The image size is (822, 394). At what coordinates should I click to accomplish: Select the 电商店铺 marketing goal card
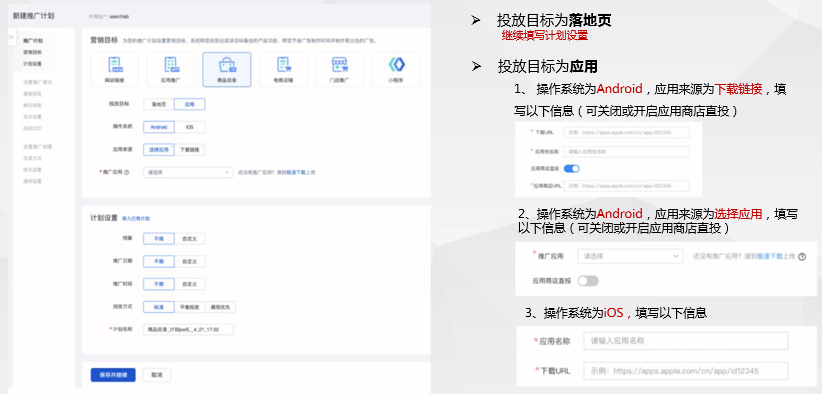click(283, 69)
